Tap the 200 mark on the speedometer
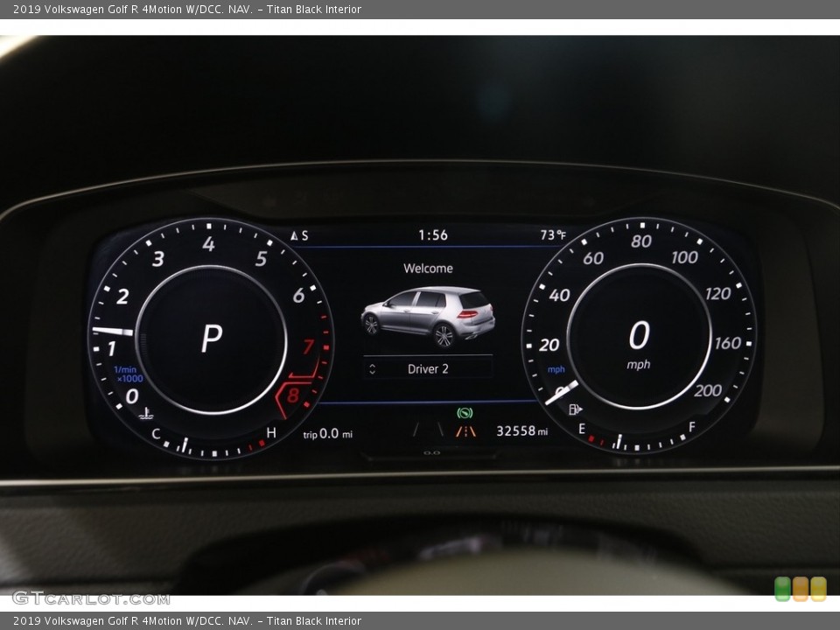 [708, 390]
